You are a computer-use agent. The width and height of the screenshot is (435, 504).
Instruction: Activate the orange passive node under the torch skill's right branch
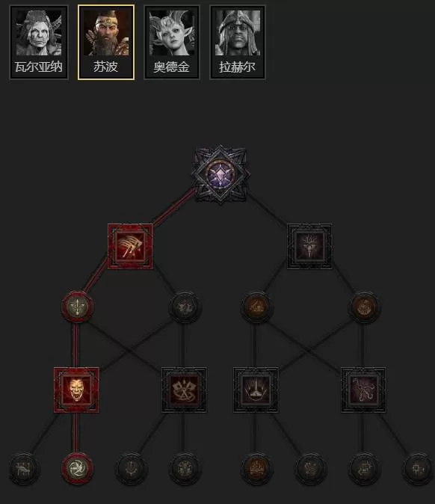coord(364,307)
